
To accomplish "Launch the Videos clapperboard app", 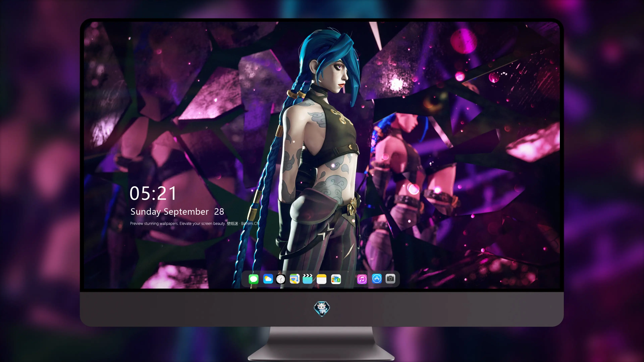I will pyautogui.click(x=308, y=279).
